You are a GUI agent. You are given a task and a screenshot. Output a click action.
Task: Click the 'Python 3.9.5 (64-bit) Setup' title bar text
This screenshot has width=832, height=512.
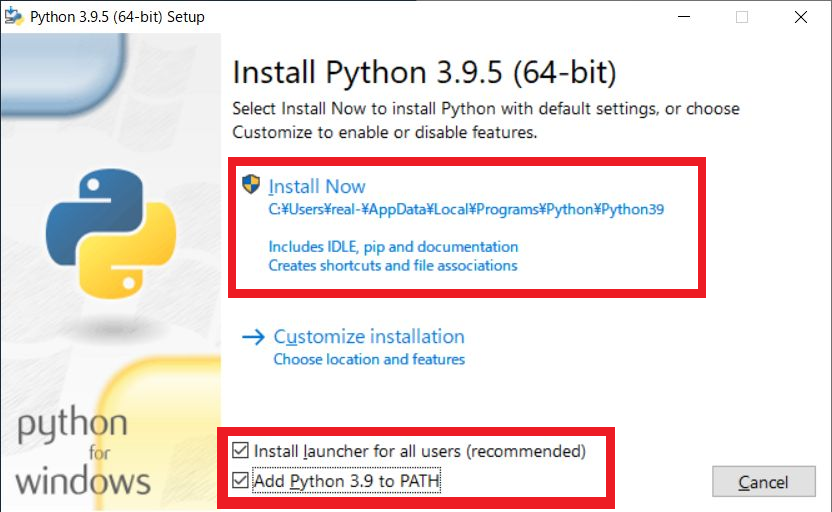(x=117, y=17)
